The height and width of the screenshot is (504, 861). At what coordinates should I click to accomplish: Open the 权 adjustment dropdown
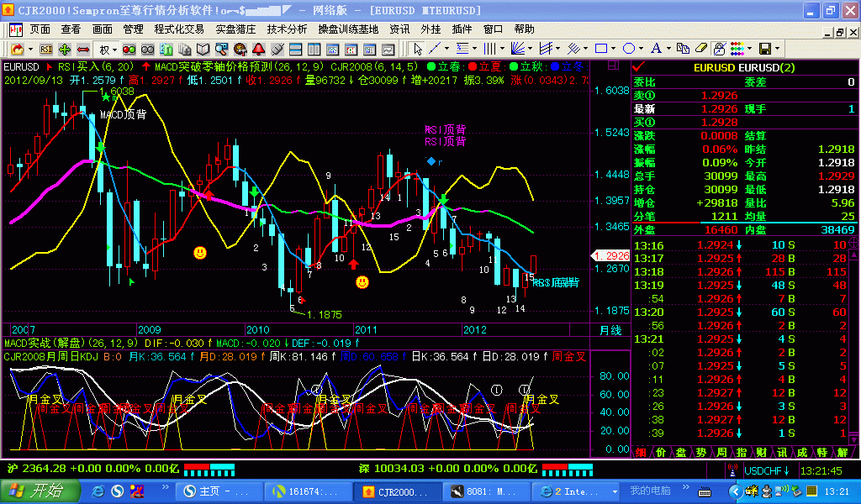coord(109,49)
